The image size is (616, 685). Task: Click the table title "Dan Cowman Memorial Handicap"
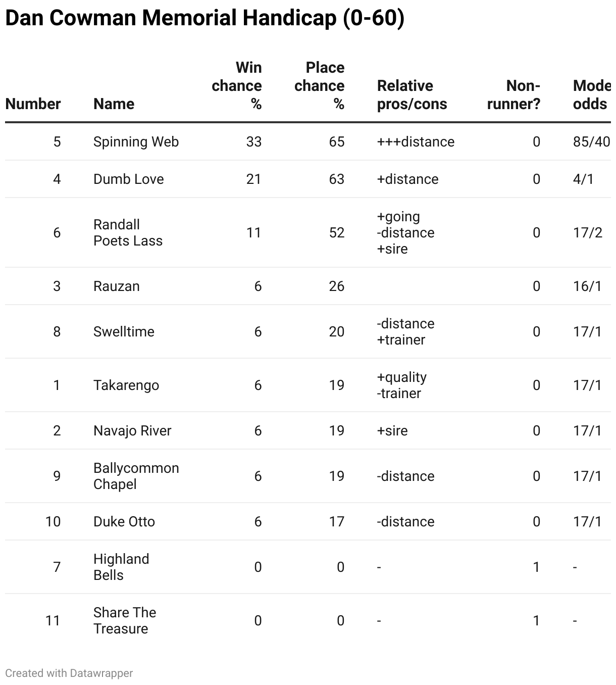click(204, 18)
